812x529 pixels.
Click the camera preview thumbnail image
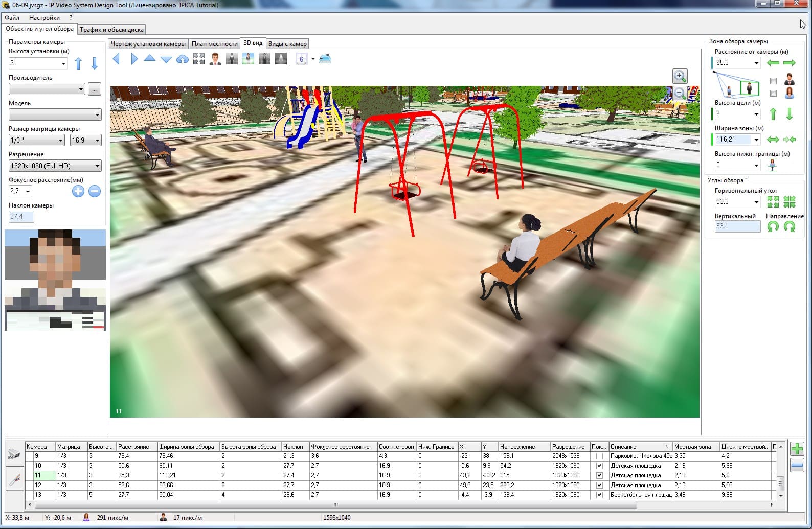click(55, 280)
